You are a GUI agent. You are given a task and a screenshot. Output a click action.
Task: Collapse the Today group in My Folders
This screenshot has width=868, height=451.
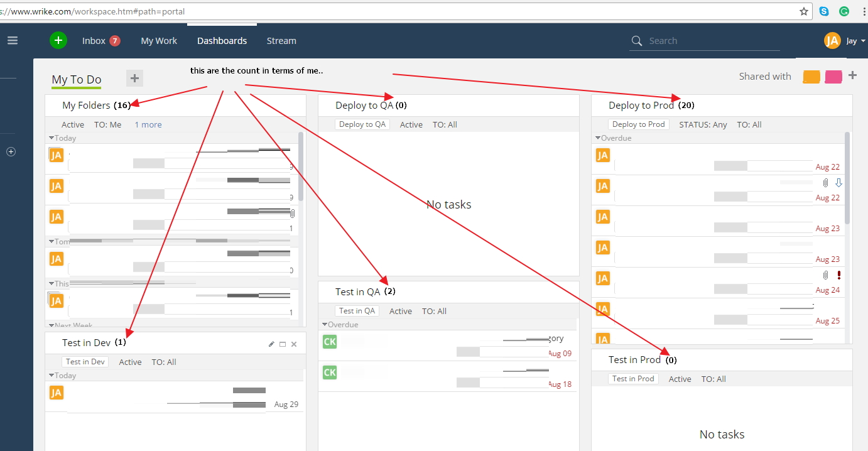(52, 138)
